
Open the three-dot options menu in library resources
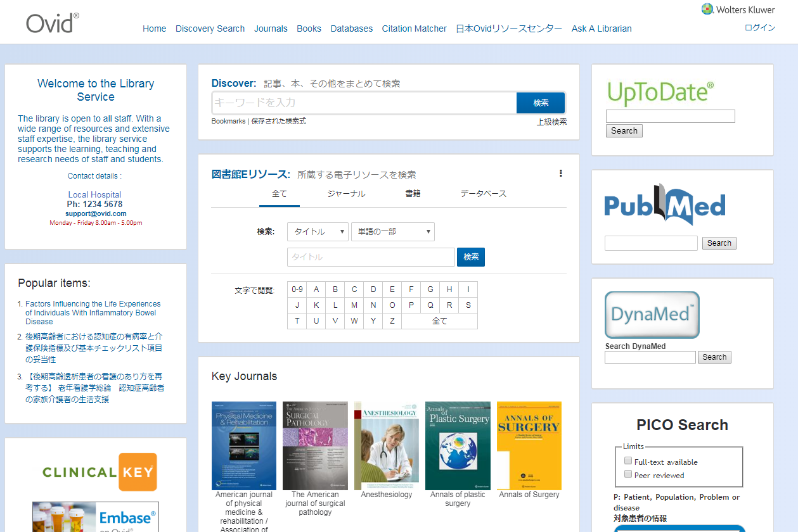click(560, 174)
